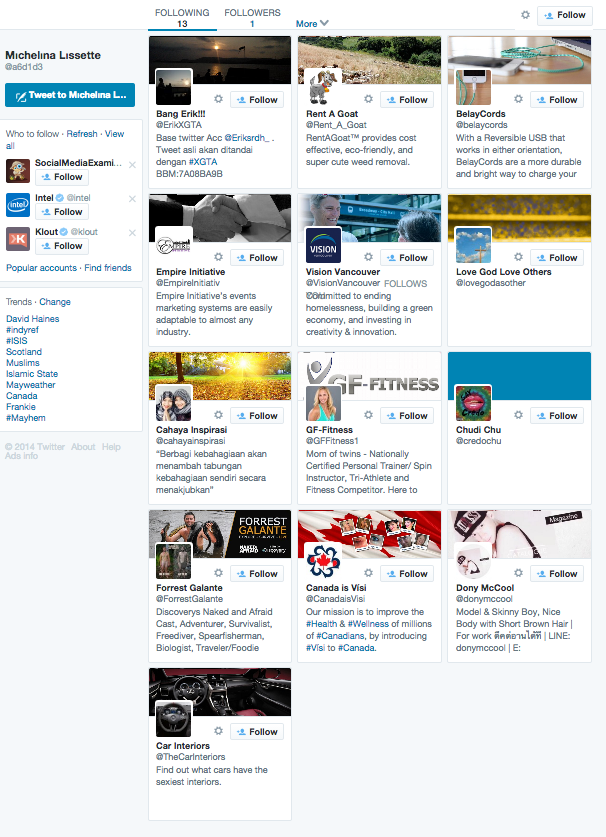Open Vision Vancouver avatar logo
The width and height of the screenshot is (606, 837).
pyautogui.click(x=323, y=244)
